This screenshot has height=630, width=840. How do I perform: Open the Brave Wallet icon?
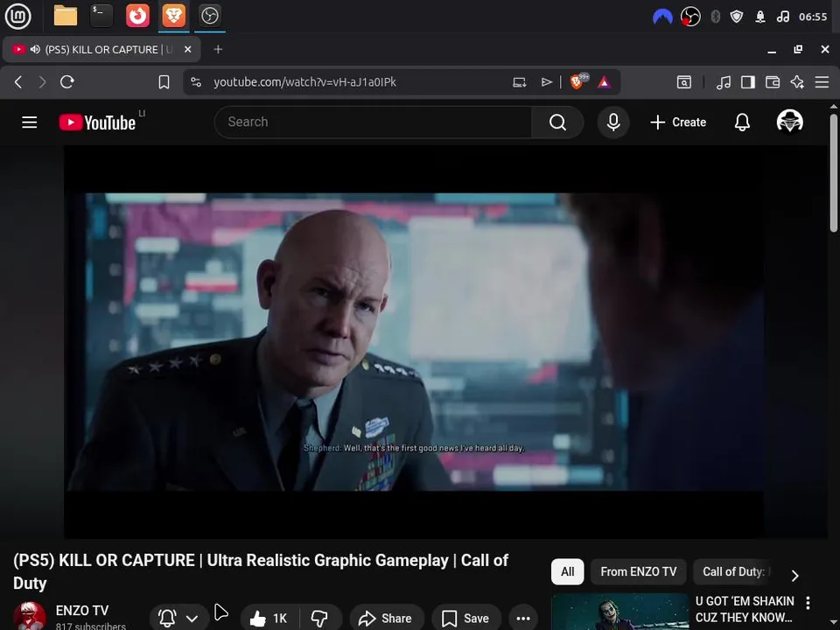[x=773, y=82]
